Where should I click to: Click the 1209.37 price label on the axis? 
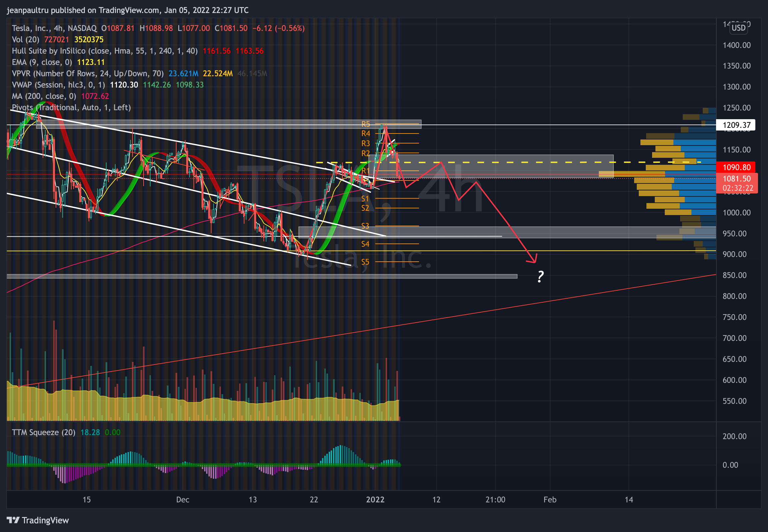(736, 125)
